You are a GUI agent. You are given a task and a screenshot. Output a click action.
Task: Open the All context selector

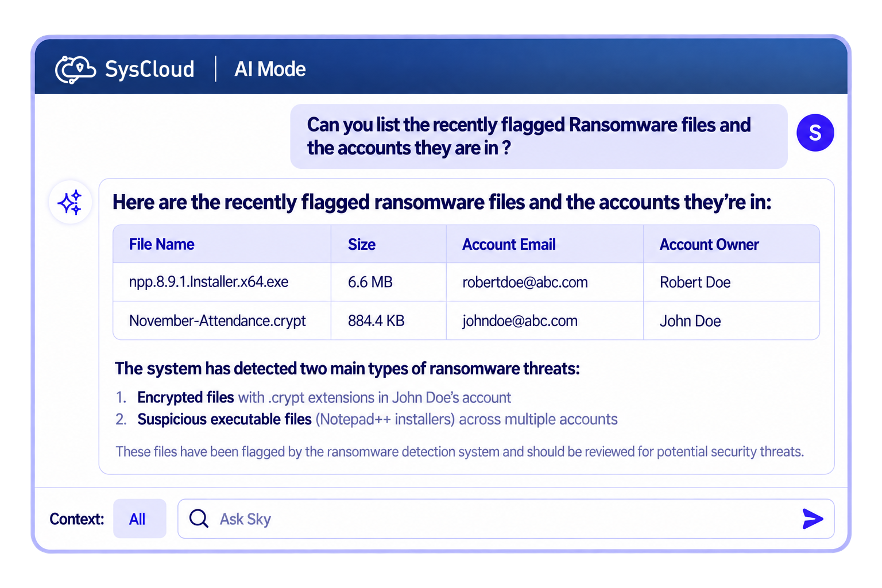click(x=140, y=519)
